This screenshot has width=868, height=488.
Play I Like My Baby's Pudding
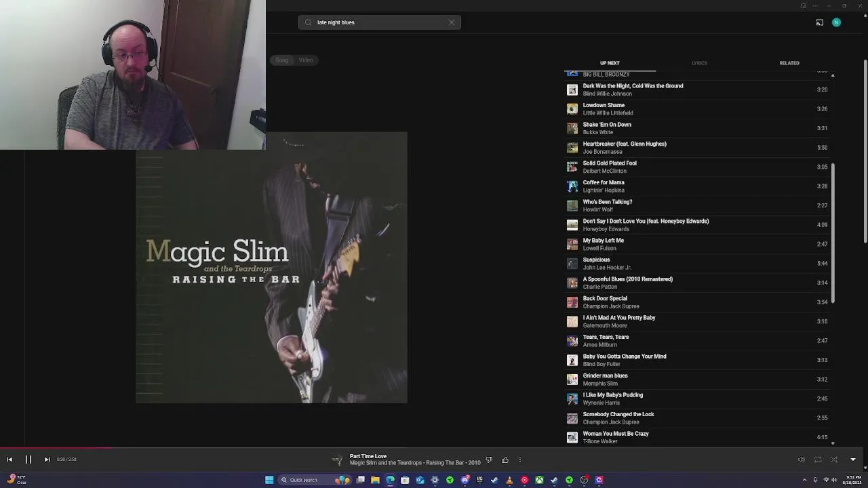[697, 399]
